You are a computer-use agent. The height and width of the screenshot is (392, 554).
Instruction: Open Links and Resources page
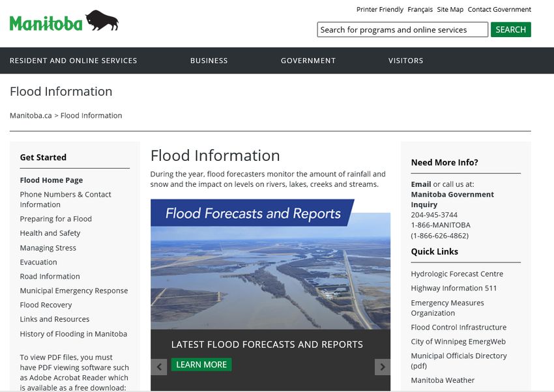pyautogui.click(x=54, y=319)
